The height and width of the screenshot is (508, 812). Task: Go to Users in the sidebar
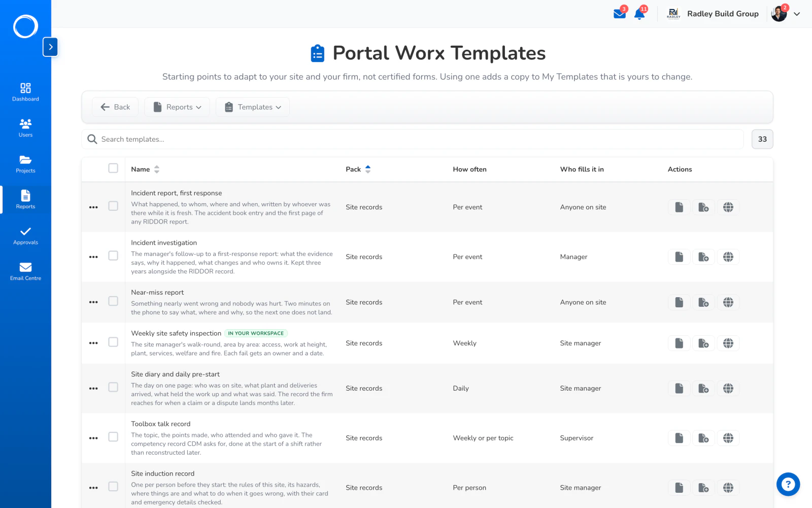[x=25, y=128]
